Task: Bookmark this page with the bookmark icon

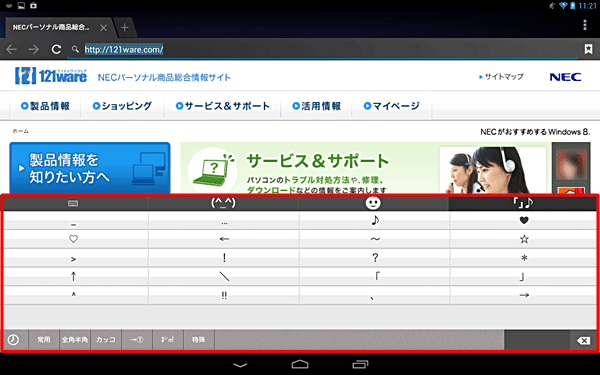Action: tap(588, 49)
